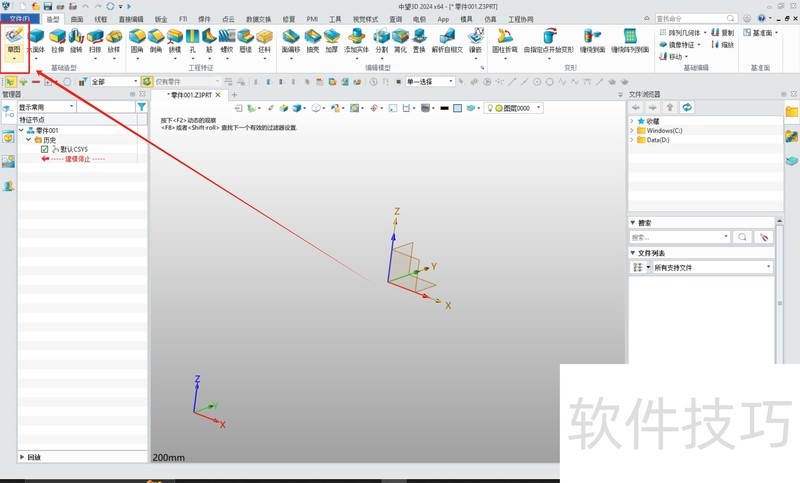Click the filter funnel icon in manager panel
The width and height of the screenshot is (800, 483).
[x=141, y=106]
